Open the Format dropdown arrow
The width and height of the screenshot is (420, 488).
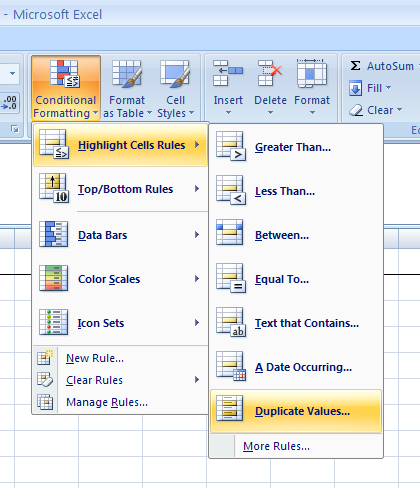(x=312, y=113)
